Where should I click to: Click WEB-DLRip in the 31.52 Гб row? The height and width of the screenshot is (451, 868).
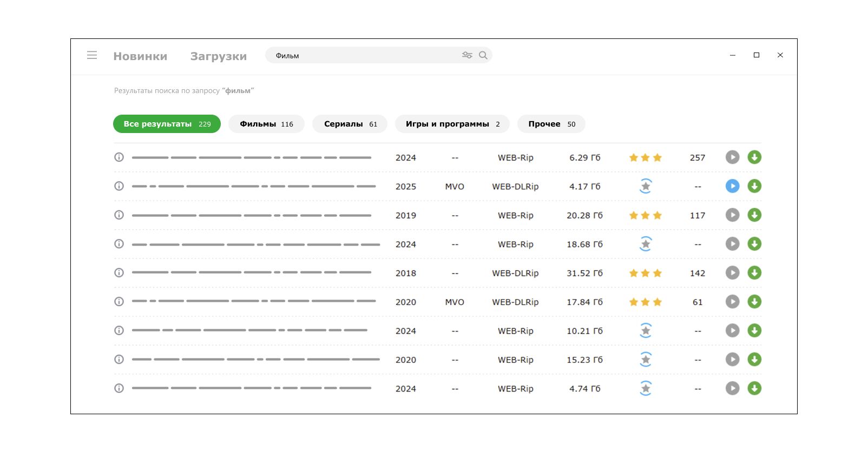(x=515, y=273)
